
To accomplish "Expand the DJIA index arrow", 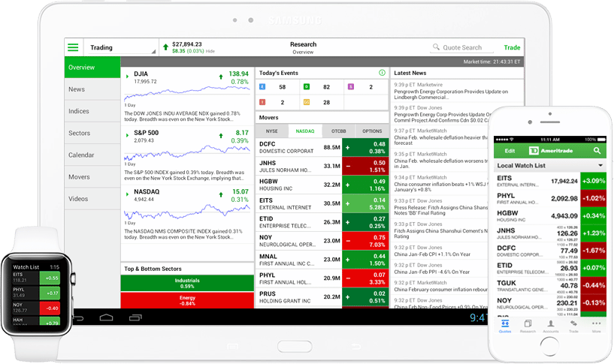I will 127,77.
